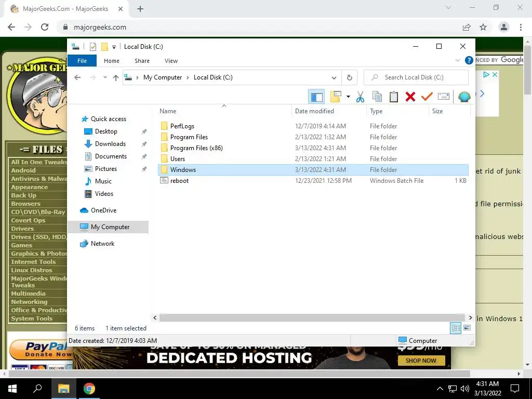Screen dimensions: 532x399
Task: Click the Paste clipboard icon
Action: 394,97
